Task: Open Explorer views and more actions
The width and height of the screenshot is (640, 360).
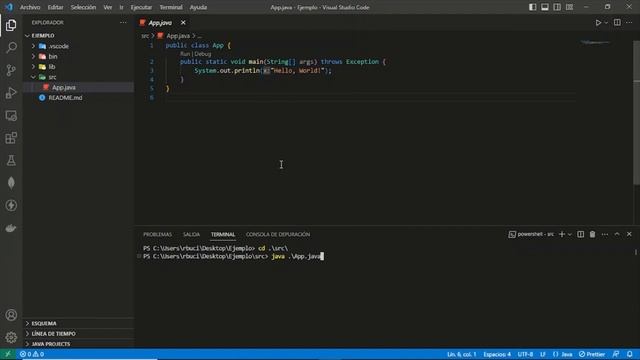Action: 123,23
